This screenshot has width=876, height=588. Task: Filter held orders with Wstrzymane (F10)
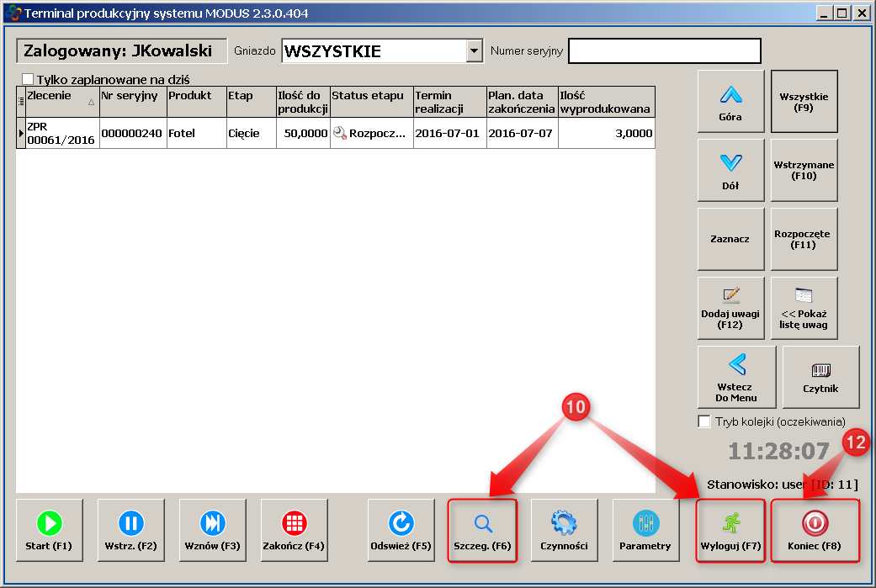[804, 170]
